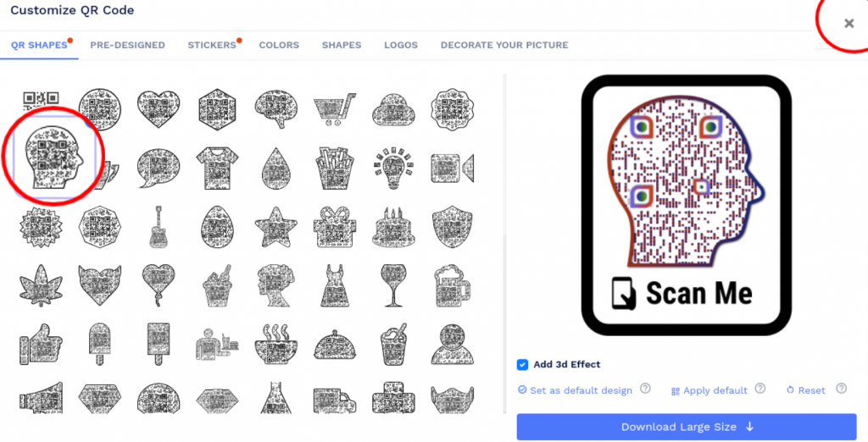Select the T-shirt QR shape
This screenshot has width=868, height=442.
[x=218, y=169]
